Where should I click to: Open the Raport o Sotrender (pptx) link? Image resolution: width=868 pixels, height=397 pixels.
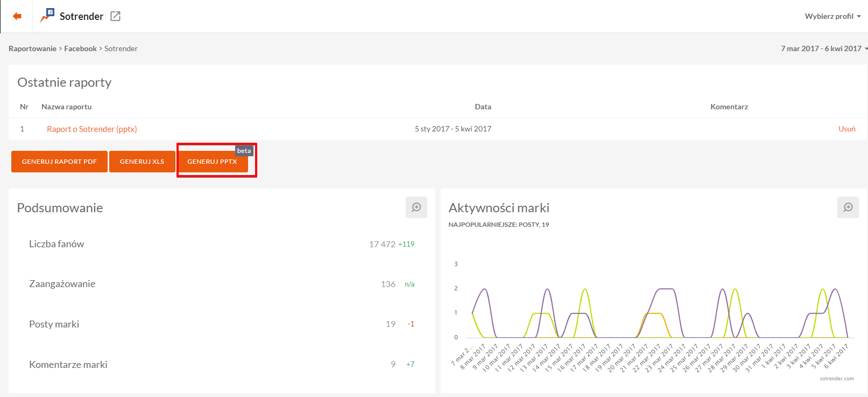tap(91, 129)
